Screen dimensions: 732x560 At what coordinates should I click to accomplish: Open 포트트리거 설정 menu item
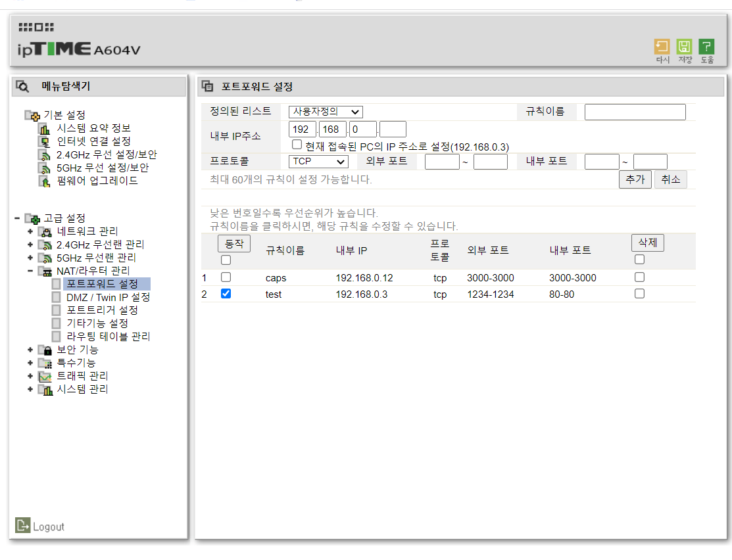[103, 310]
